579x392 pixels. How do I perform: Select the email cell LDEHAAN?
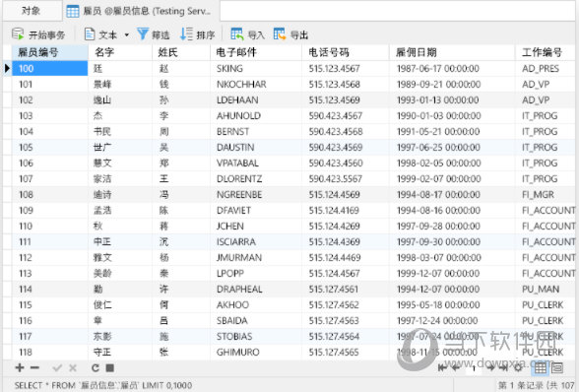[256, 100]
